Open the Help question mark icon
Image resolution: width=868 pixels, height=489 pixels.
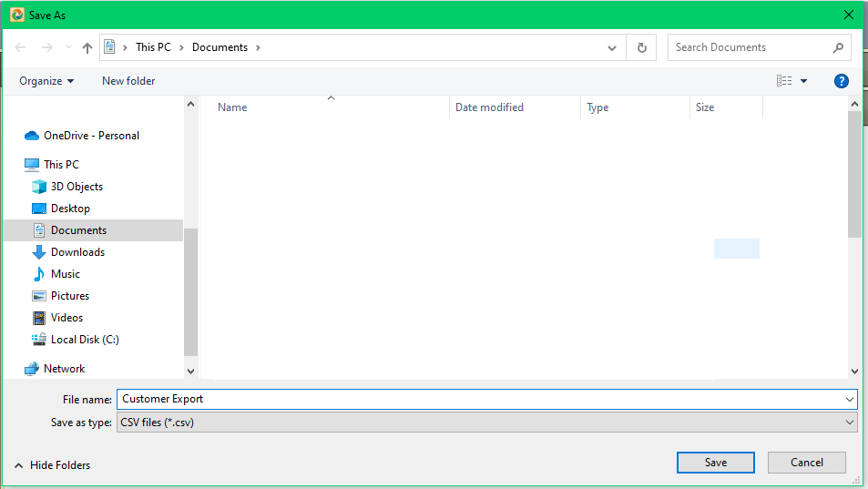[842, 81]
